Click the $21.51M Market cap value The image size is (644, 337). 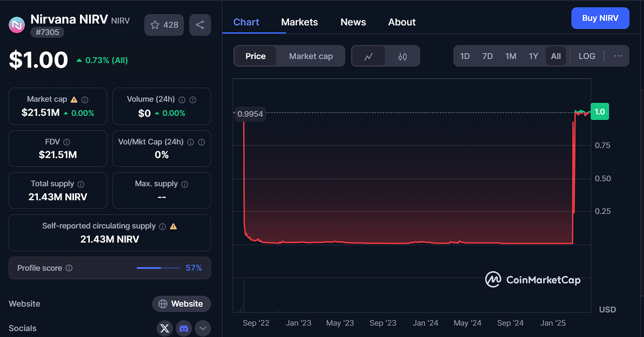(x=40, y=113)
